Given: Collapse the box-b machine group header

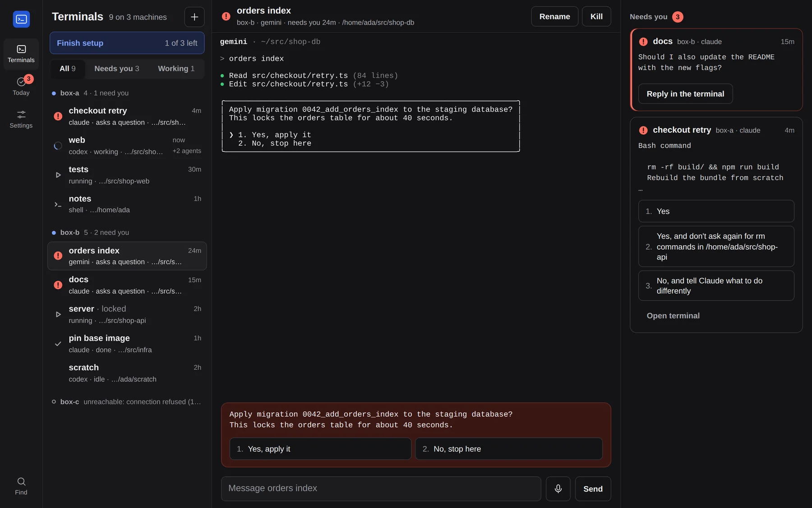Looking at the screenshot, I should pos(127,233).
